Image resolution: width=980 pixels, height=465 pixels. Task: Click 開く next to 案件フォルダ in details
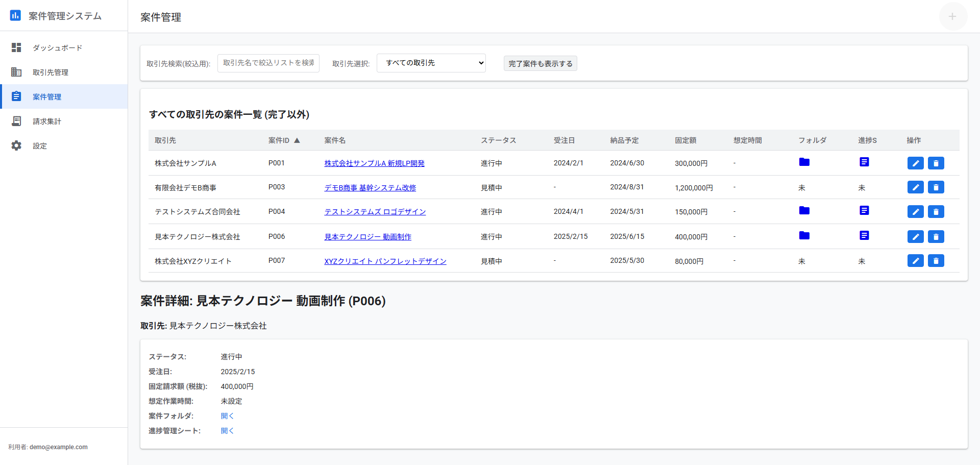coord(227,415)
